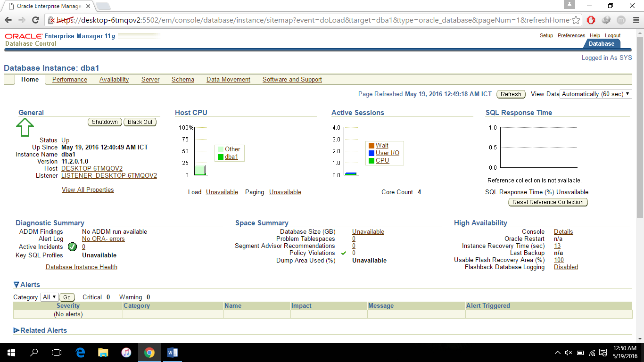Screen dimensions: 644x362
Task: Switch to Word from the taskbar
Action: (x=172, y=353)
